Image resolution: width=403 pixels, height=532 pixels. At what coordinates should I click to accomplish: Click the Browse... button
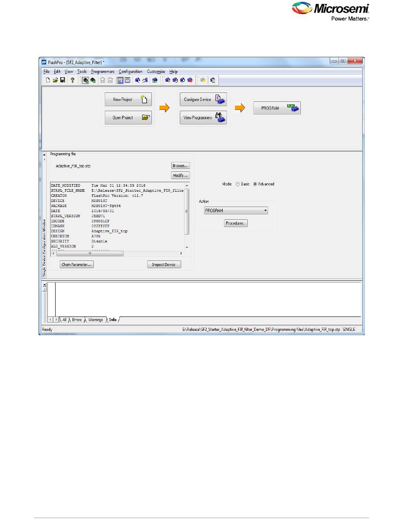coord(180,166)
